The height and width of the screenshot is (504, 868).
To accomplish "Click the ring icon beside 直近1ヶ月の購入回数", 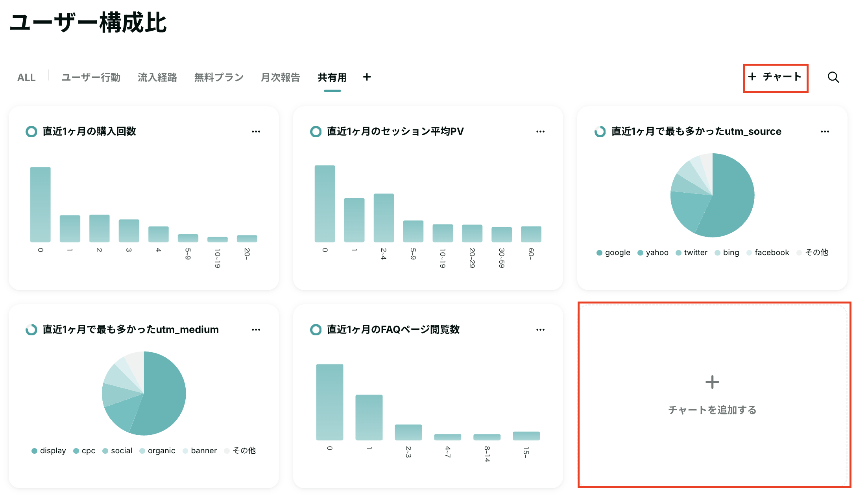I will tap(31, 131).
